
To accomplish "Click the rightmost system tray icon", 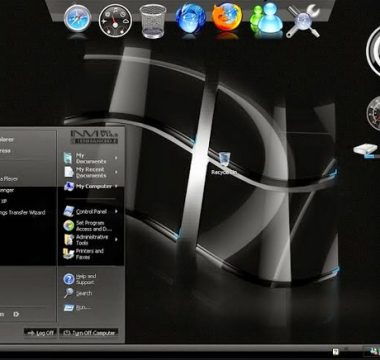I will (x=373, y=351).
